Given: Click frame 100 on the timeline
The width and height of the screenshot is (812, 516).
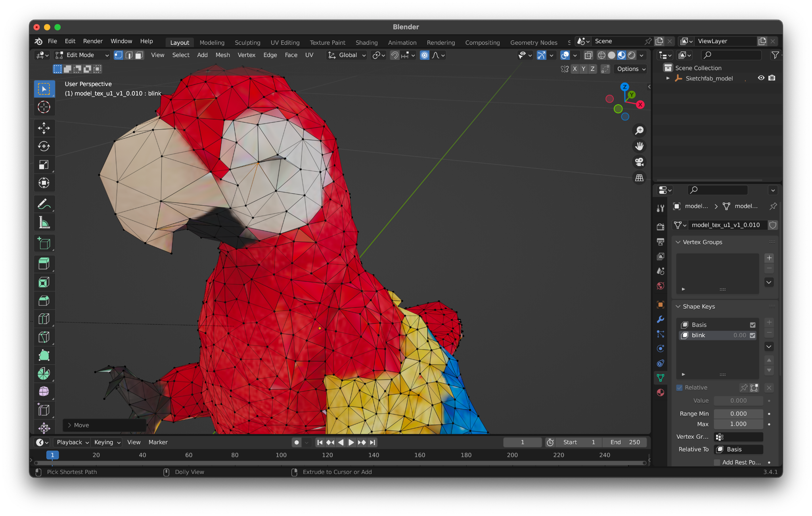Looking at the screenshot, I should [281, 455].
